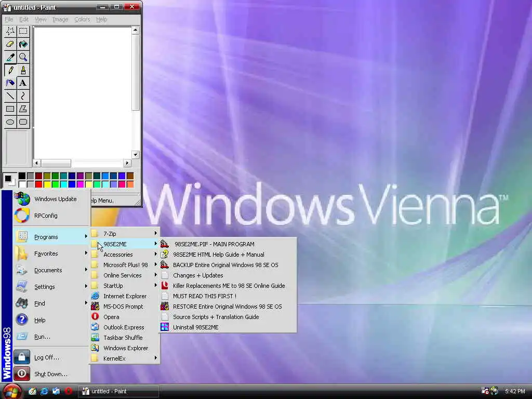Expand the Settings submenu
Image resolution: width=532 pixels, height=399 pixels.
pyautogui.click(x=51, y=287)
